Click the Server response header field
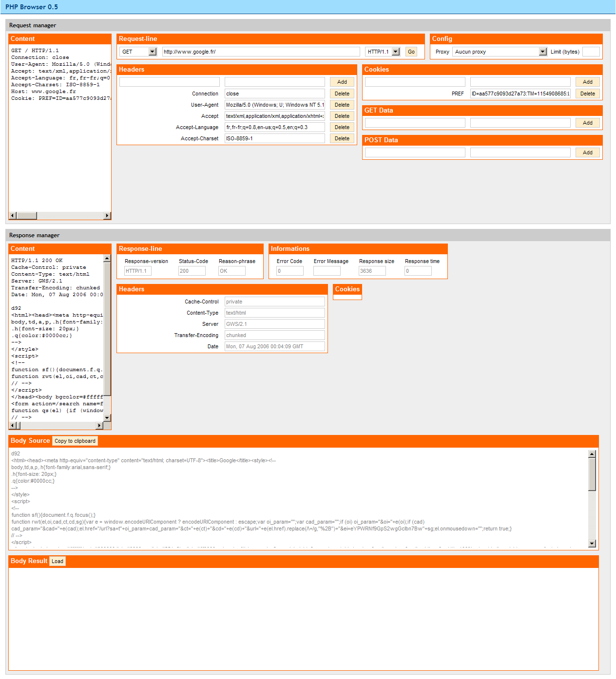The width and height of the screenshot is (616, 679). [275, 324]
